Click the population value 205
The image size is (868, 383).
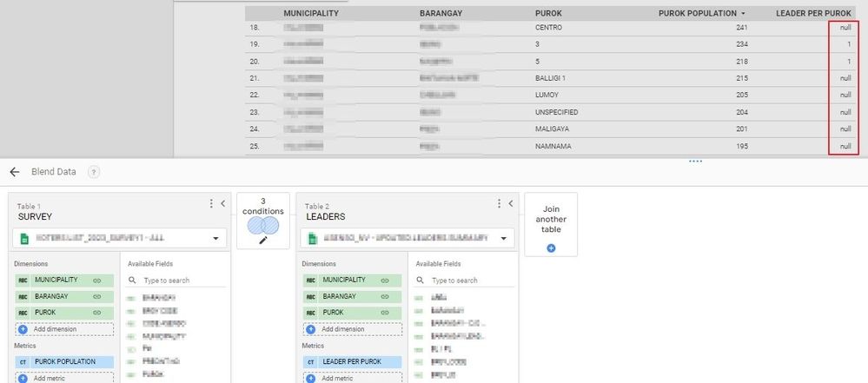[x=742, y=96]
